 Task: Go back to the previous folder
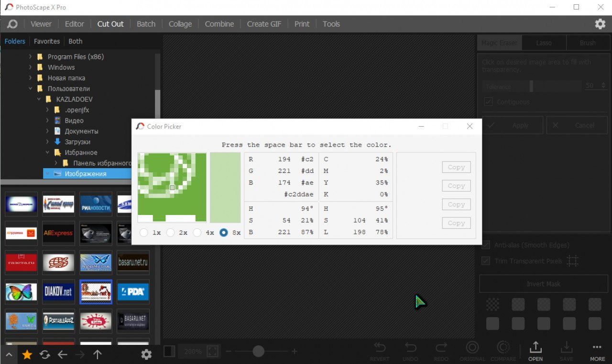click(63, 354)
